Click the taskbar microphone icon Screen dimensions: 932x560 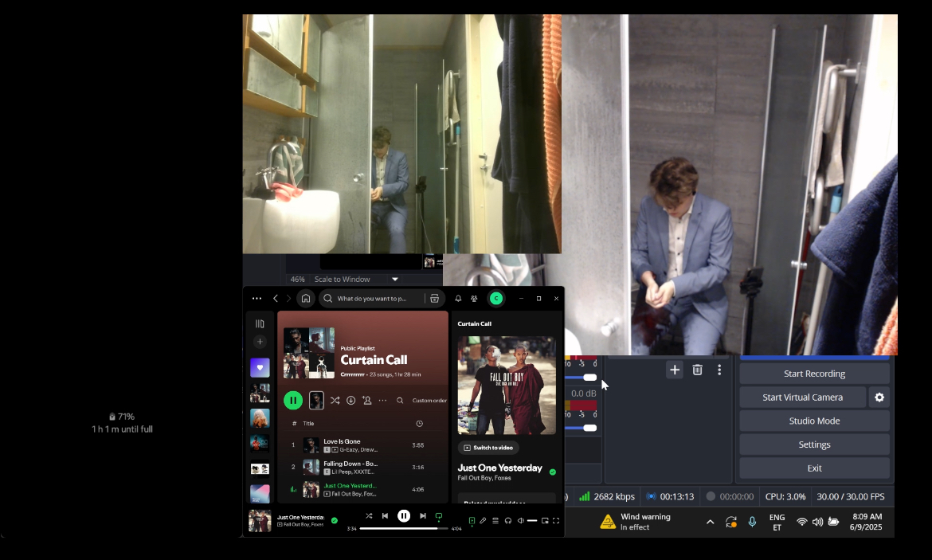tap(752, 522)
